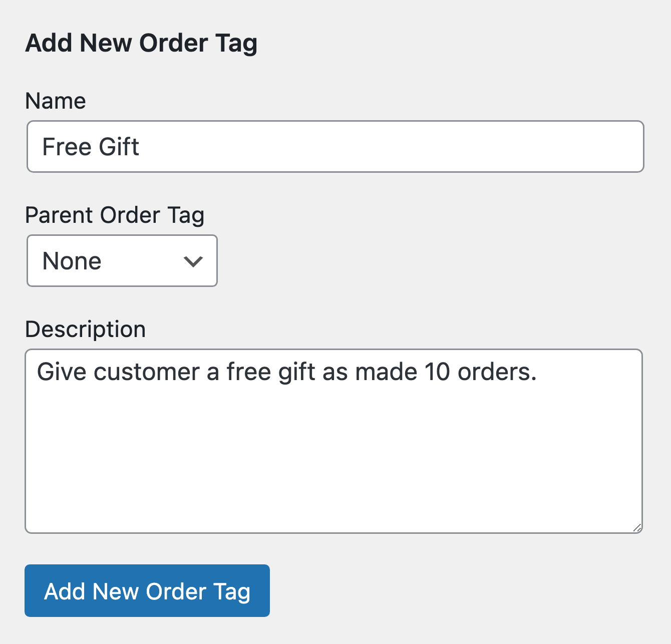Click the dropdown chevron next to None
Image resolution: width=671 pixels, height=644 pixels.
pos(194,260)
